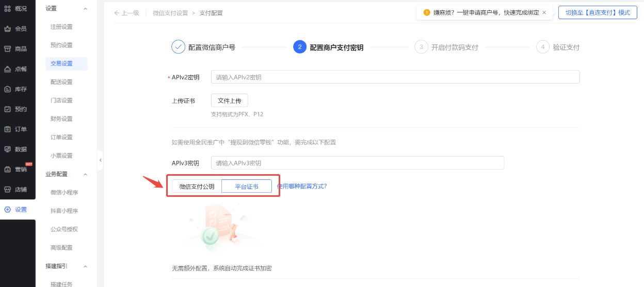This screenshot has width=644, height=287.
Task: Open 库存 inventory section
Action: coord(15,89)
